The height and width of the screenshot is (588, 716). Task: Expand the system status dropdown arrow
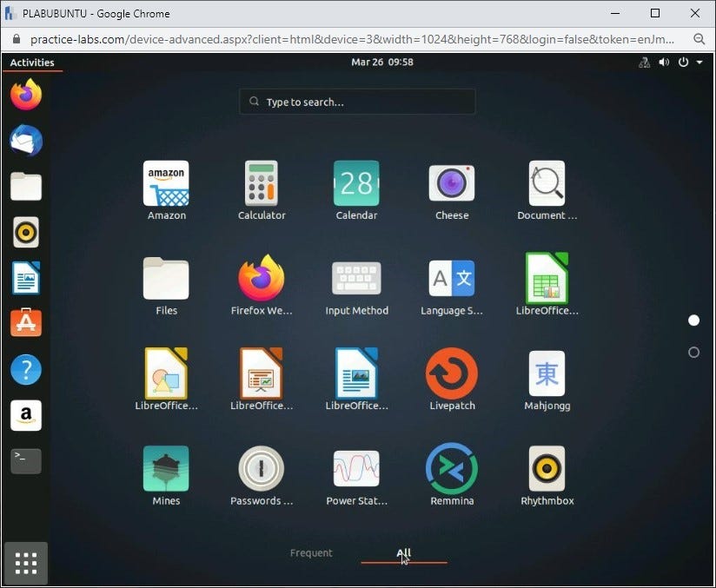699,62
